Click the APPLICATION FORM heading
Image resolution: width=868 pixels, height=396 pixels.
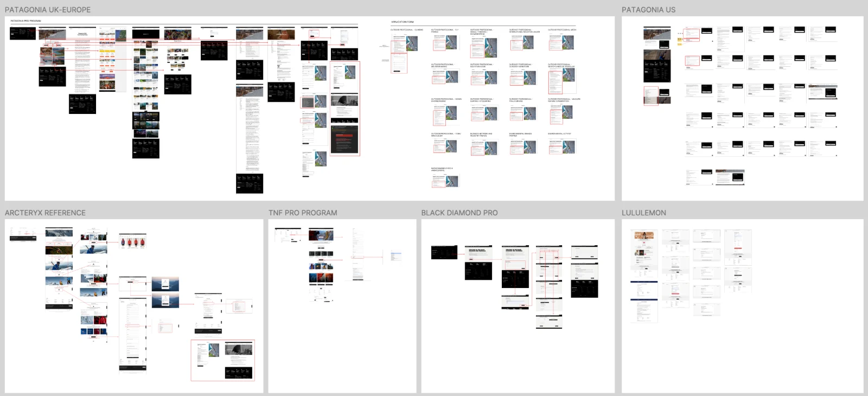pyautogui.click(x=403, y=22)
